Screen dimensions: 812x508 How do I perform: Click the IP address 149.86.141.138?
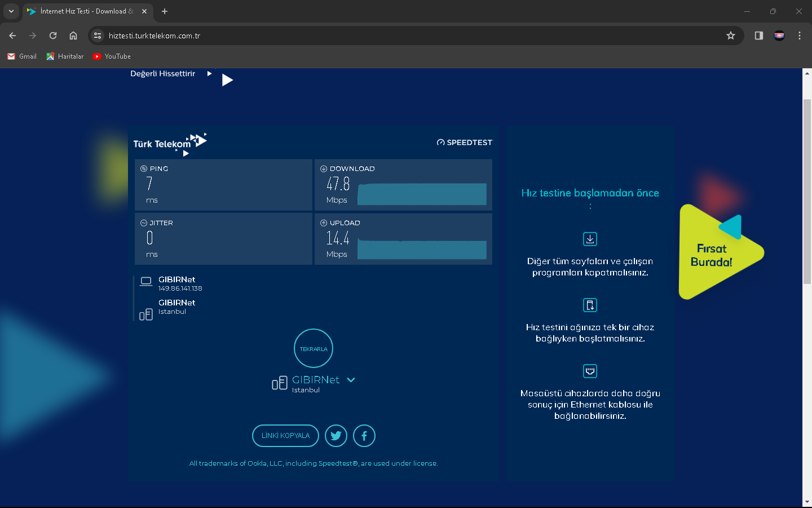click(x=180, y=288)
